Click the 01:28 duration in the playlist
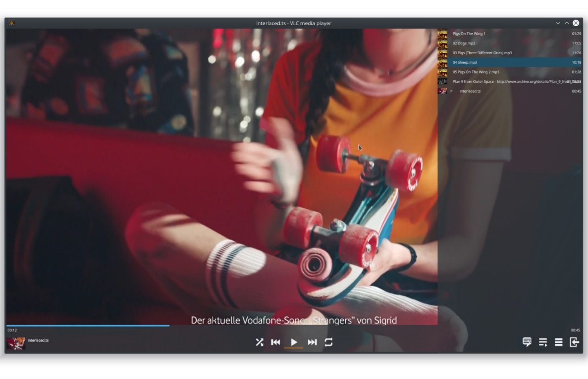Viewport: 588px width, 379px height. click(x=576, y=72)
